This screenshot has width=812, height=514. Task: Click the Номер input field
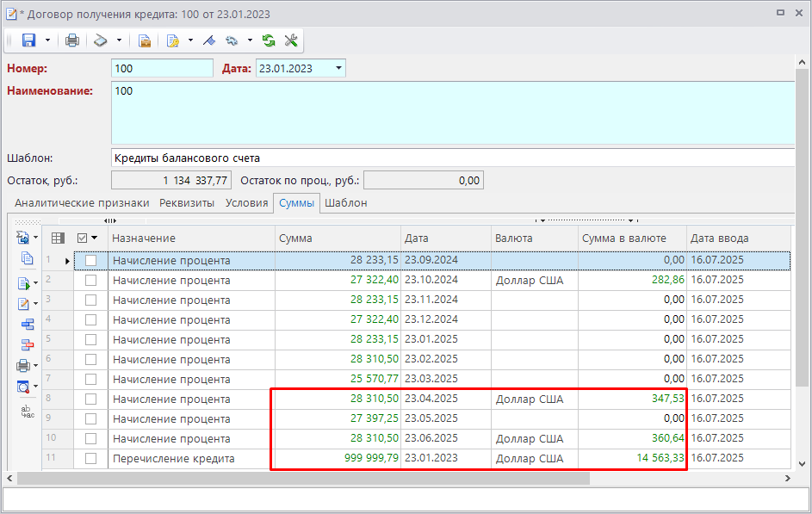162,68
